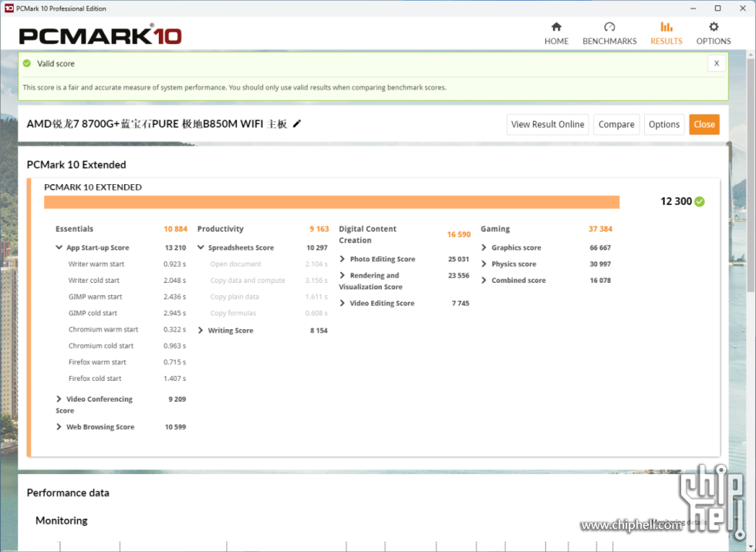This screenshot has height=552, width=756.
Task: Click the Chromium cold start row
Action: 127,346
